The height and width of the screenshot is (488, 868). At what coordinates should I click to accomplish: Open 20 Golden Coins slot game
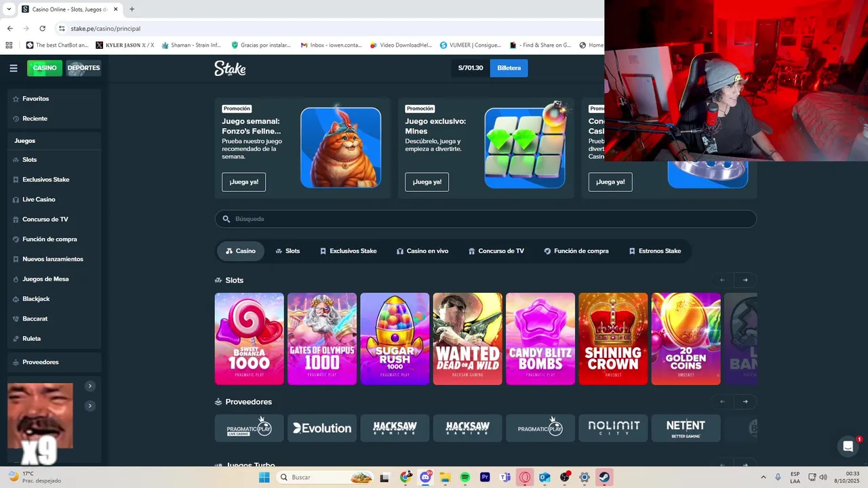pyautogui.click(x=686, y=339)
